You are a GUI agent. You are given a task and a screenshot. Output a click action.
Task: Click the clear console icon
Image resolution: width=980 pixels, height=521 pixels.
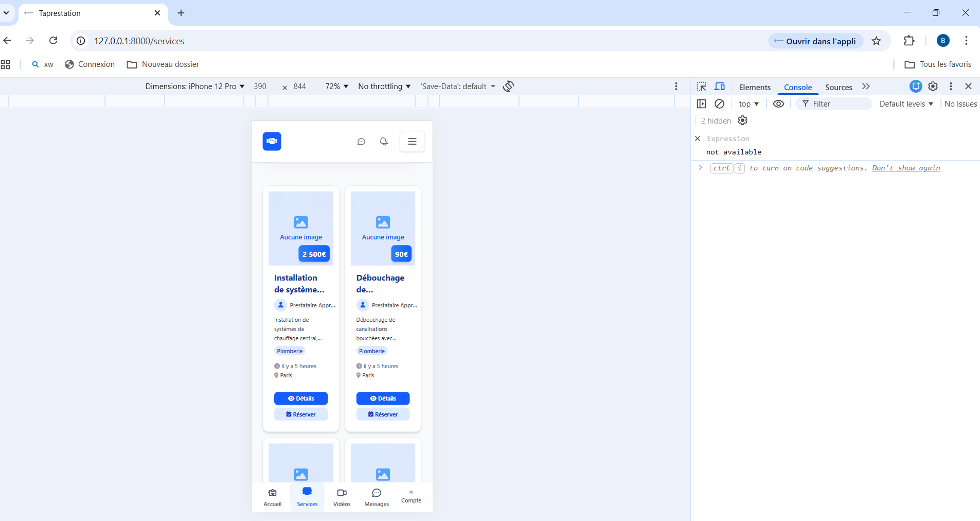[x=719, y=104]
